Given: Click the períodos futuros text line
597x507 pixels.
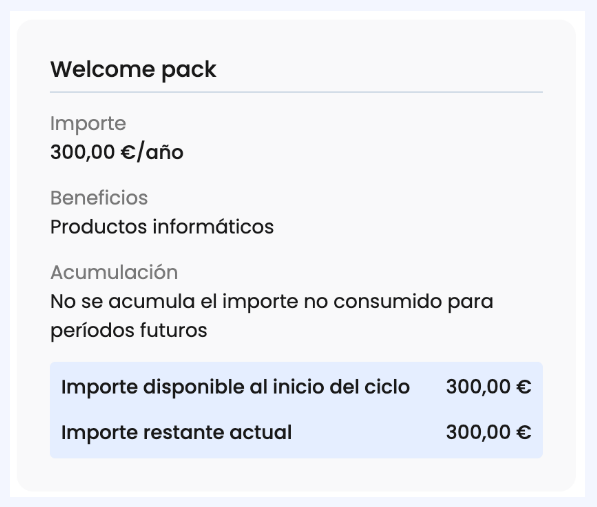Looking at the screenshot, I should point(129,330).
